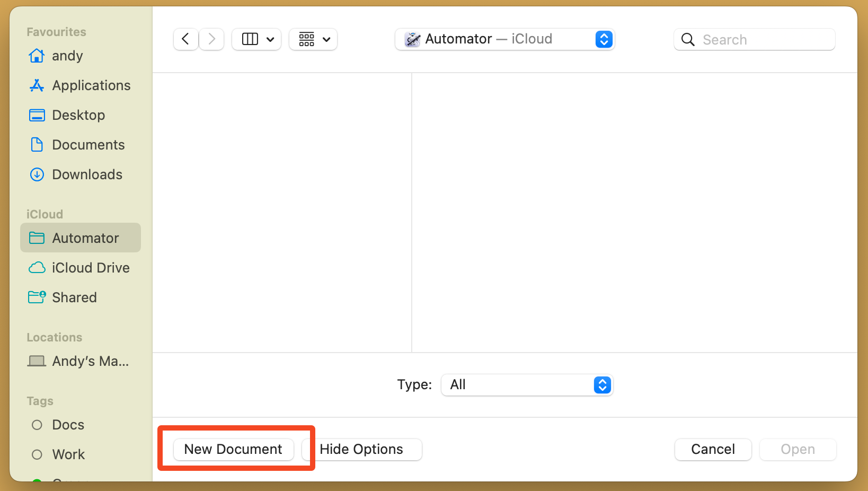Select the Shared iCloud item
This screenshot has width=868, height=491.
(74, 297)
